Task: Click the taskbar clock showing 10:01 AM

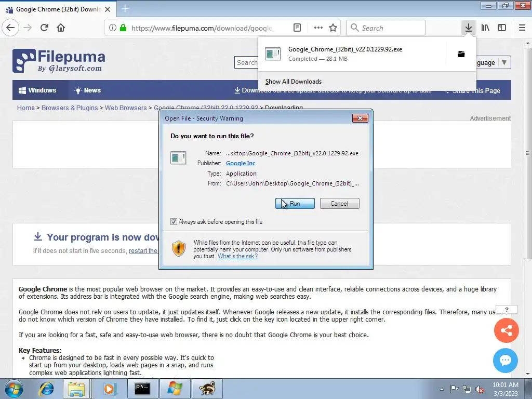Action: point(505,389)
